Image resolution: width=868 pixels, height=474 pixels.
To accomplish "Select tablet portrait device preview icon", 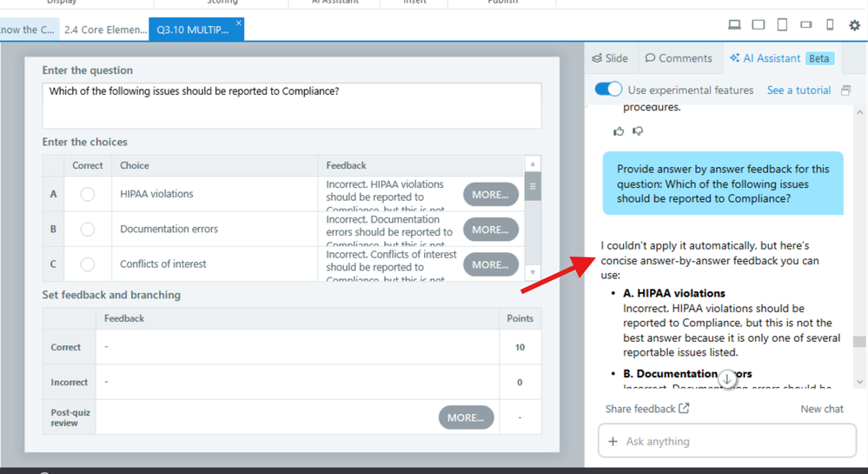I will 782,25.
